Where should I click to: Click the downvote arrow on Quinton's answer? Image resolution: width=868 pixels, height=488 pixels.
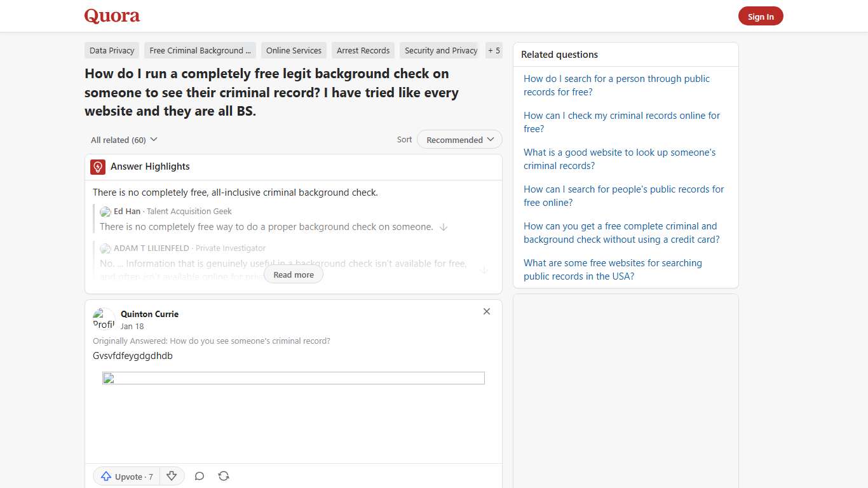[x=172, y=475]
